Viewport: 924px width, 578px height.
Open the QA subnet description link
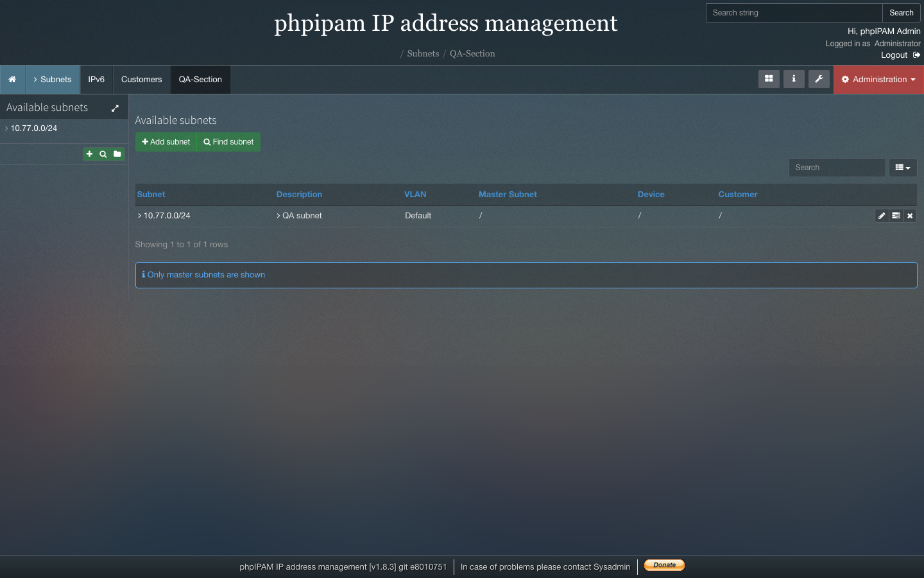click(302, 216)
